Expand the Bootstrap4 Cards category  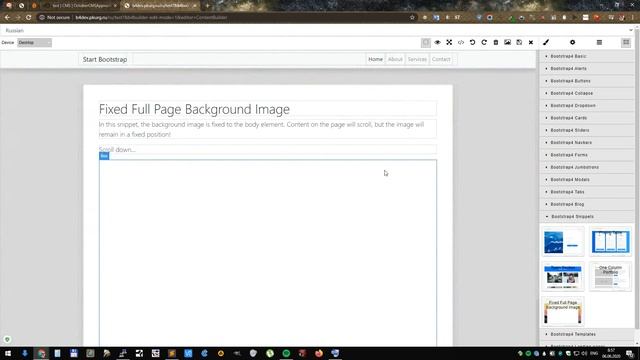587,118
